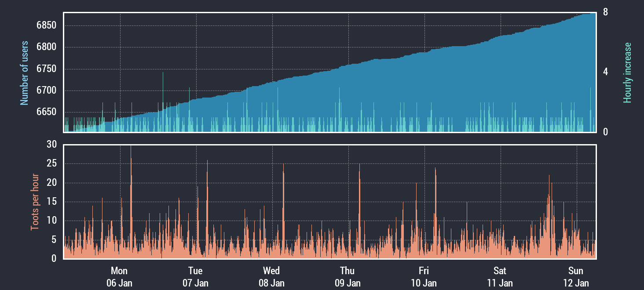Viewport: 644px width, 290px height.
Task: Click the 25 tick on toots axis
Action: click(51, 164)
